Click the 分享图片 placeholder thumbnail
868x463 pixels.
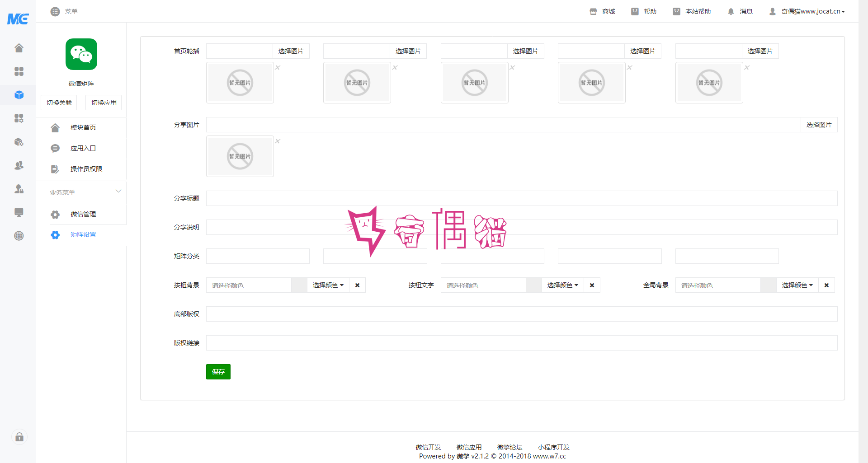240,156
